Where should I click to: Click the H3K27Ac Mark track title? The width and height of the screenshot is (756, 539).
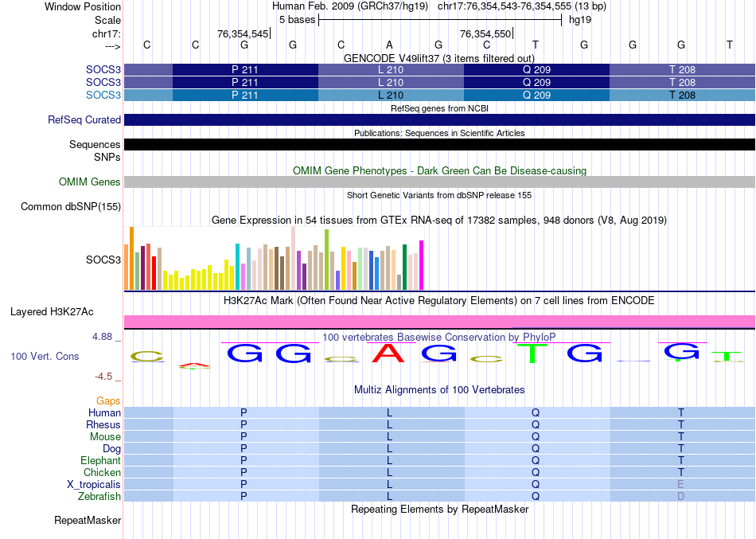[439, 301]
